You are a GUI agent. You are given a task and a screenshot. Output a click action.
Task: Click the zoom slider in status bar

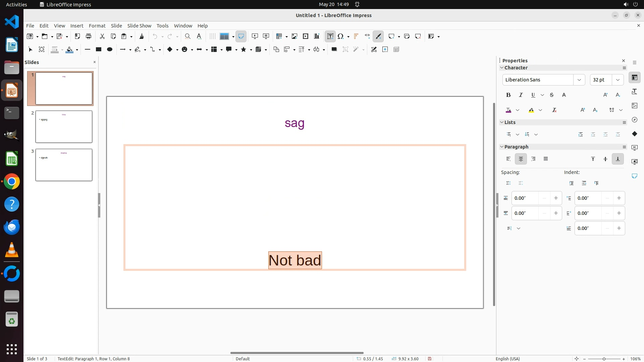(604, 359)
